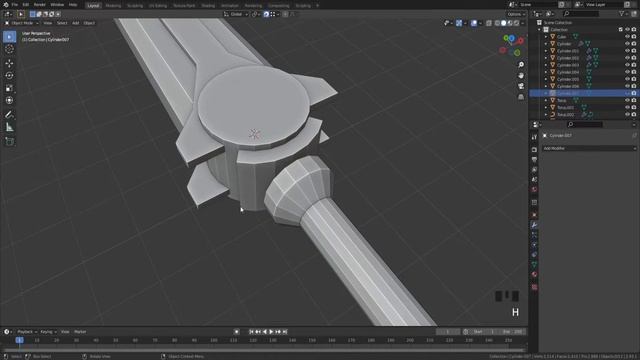Click the navigation gizmo Z axis
Screen dimensions: 640x360
click(511, 38)
